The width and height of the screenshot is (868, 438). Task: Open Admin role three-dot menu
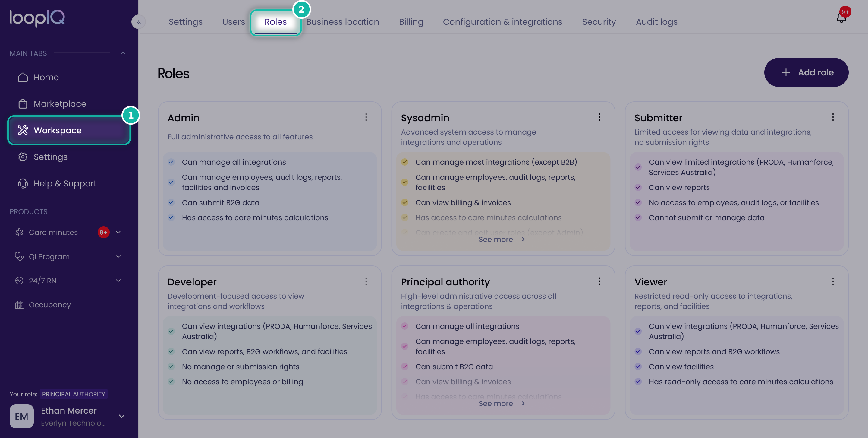366,117
